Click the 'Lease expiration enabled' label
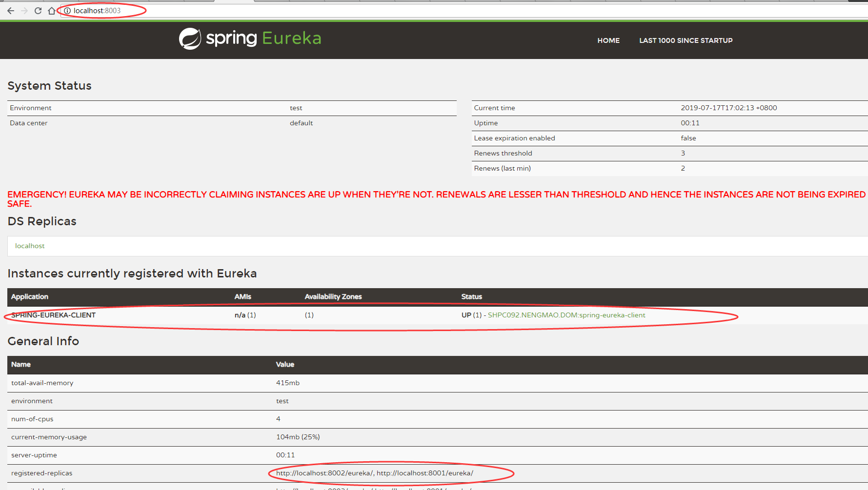The width and height of the screenshot is (868, 490). 514,138
